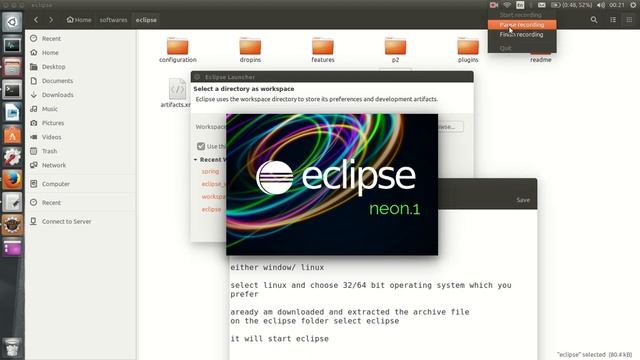Open the Trash icon at dock bottom
640x360 pixels.
pos(12,347)
